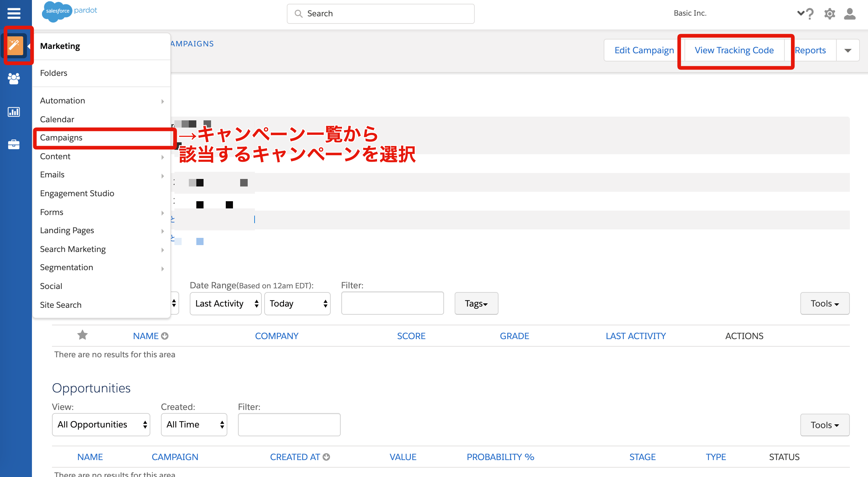Sort opportunities by PROBABILITY % column
868x477 pixels.
pyautogui.click(x=500, y=457)
